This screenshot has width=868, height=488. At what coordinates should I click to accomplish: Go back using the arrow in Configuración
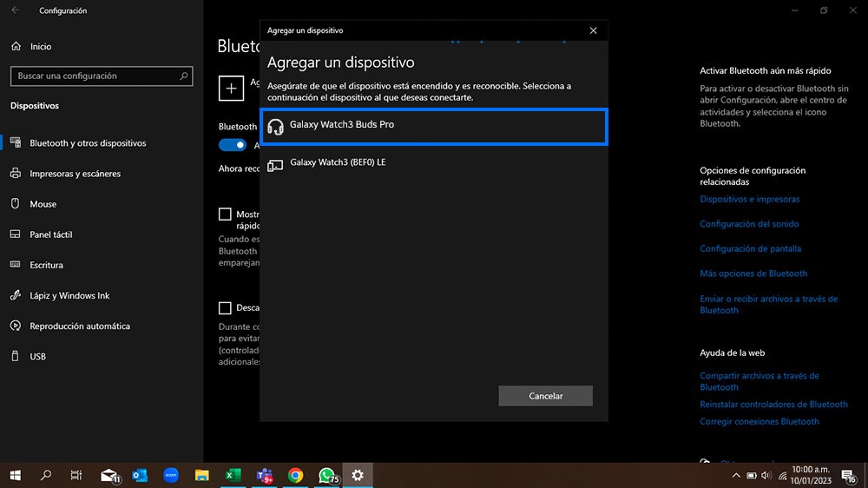(x=16, y=10)
